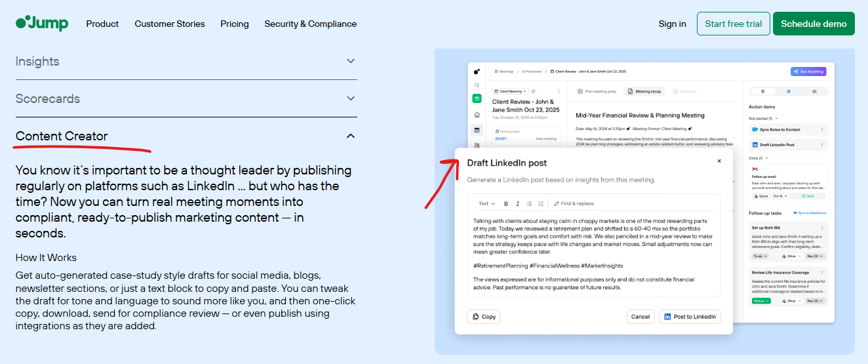Toggle italic formatting in editor toolbar
868x364 pixels.
click(517, 204)
